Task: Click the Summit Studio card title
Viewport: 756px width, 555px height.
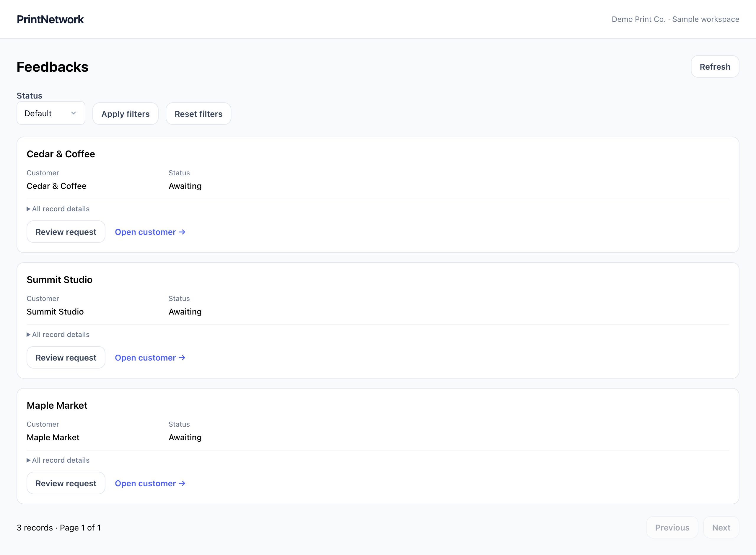Action: point(59,279)
